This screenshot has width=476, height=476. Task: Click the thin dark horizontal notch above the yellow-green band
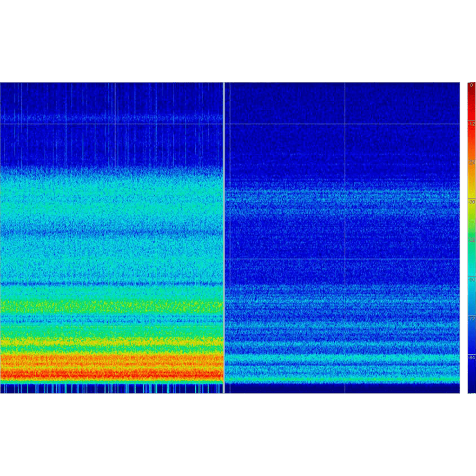point(112,283)
